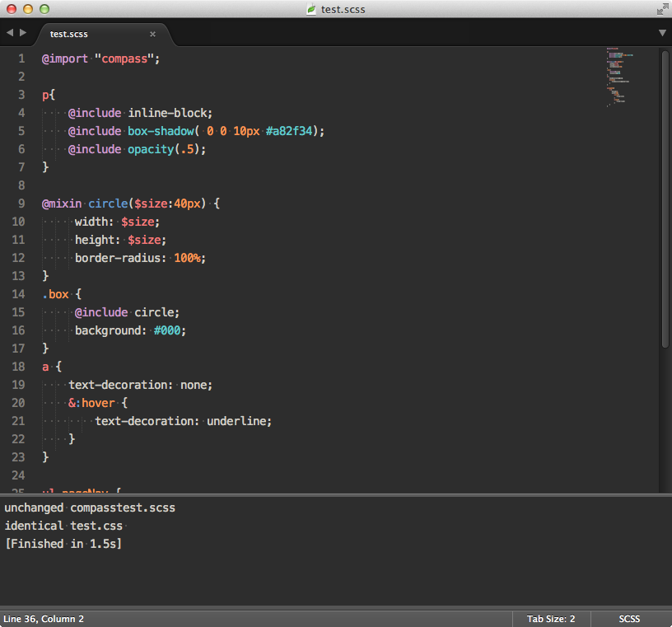Viewport: 672px width, 627px height.
Task: Click the opacity(.5) include line
Action: (137, 149)
